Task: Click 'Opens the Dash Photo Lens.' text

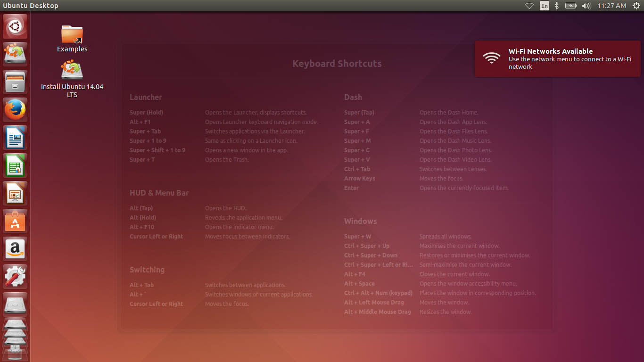Action: pos(456,150)
